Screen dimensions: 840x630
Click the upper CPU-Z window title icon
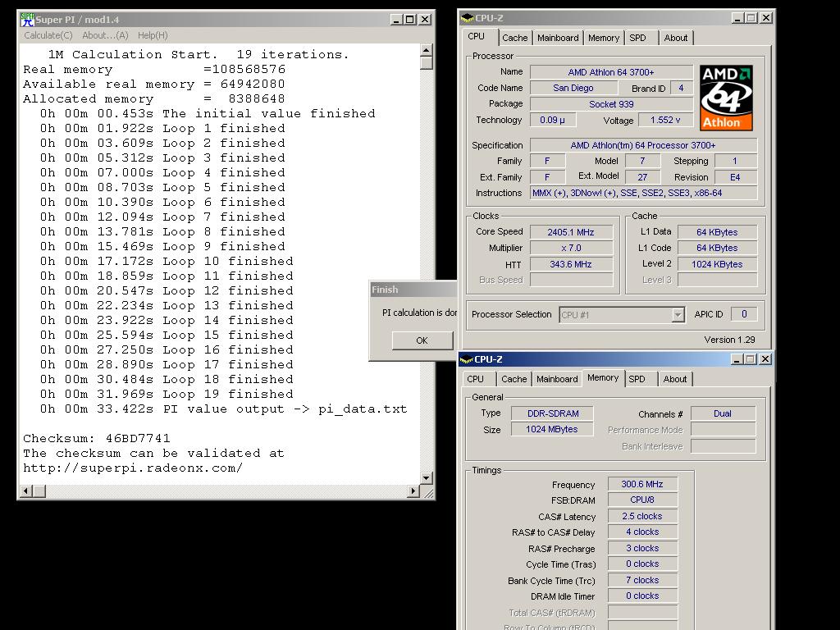(467, 18)
